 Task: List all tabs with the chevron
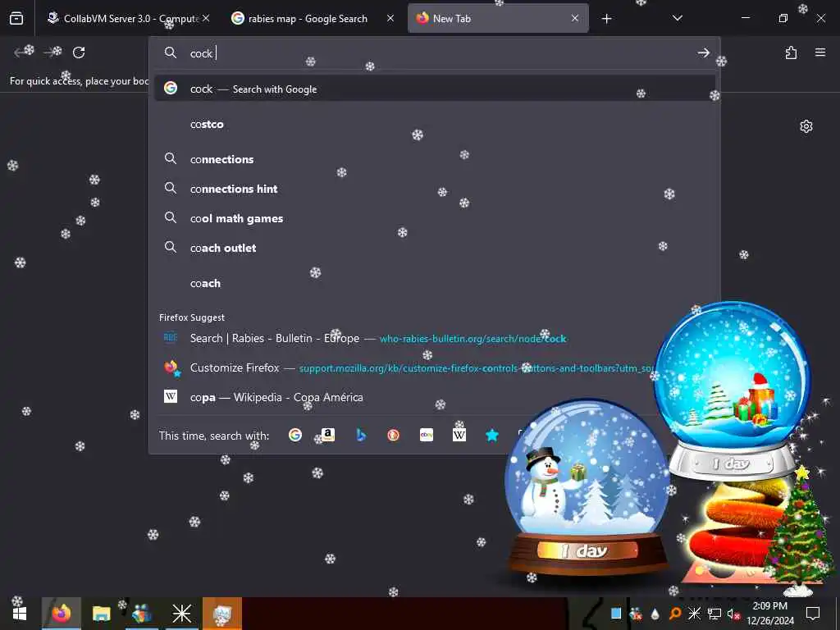coord(677,18)
